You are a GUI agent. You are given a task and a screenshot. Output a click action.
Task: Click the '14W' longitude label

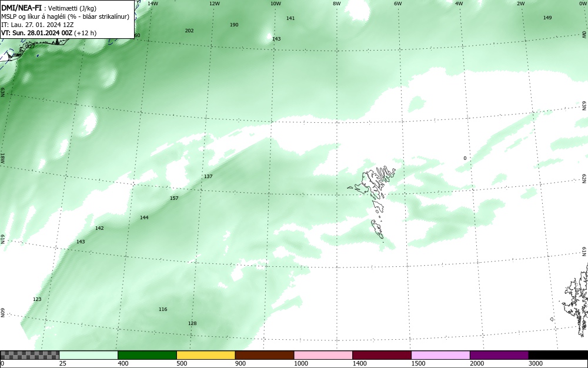[153, 4]
